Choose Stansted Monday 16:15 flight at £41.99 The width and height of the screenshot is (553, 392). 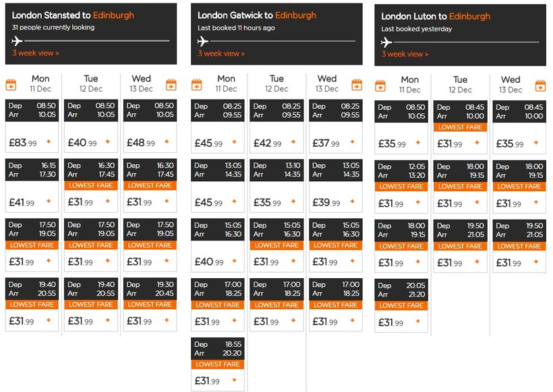pos(32,185)
